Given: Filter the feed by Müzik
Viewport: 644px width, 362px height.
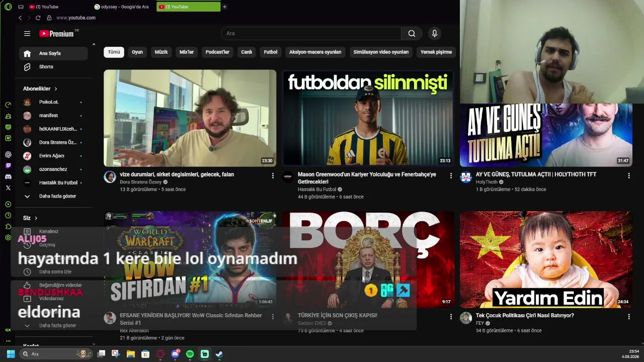Looking at the screenshot, I should tap(162, 52).
